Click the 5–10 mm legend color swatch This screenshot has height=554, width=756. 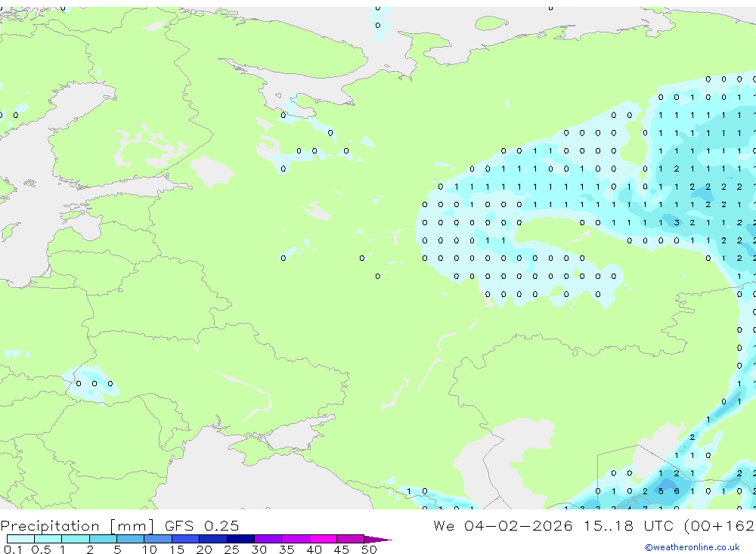click(x=130, y=539)
